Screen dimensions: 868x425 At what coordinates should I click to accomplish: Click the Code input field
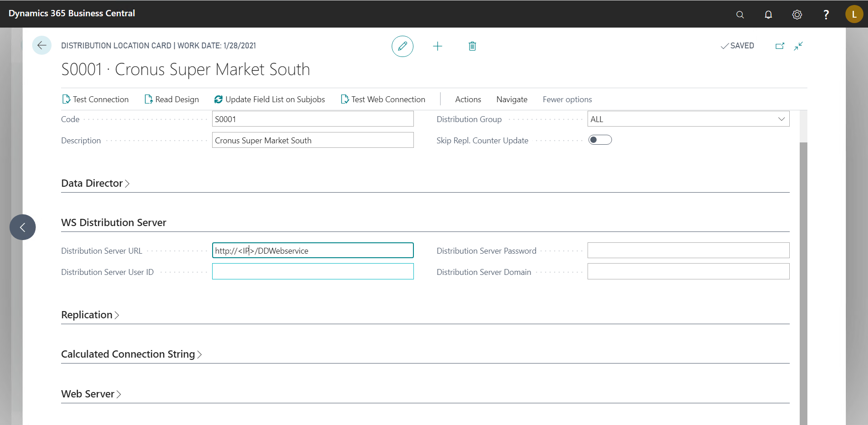[313, 119]
